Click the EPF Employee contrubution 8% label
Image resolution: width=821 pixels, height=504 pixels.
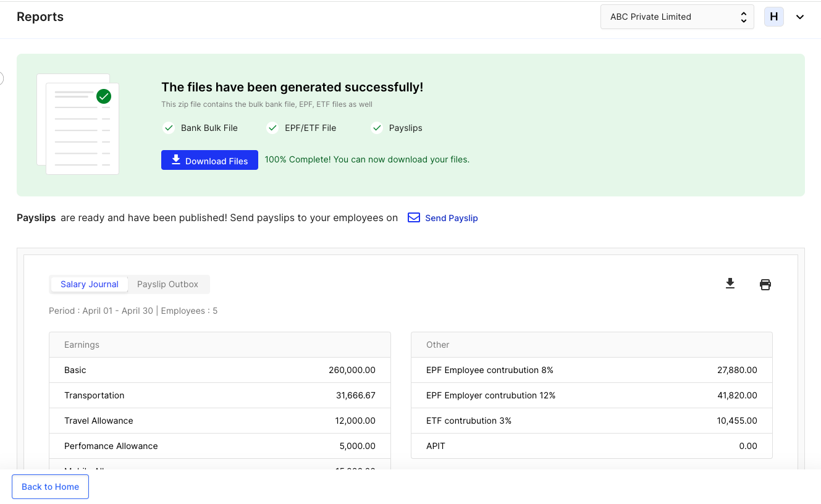click(490, 370)
